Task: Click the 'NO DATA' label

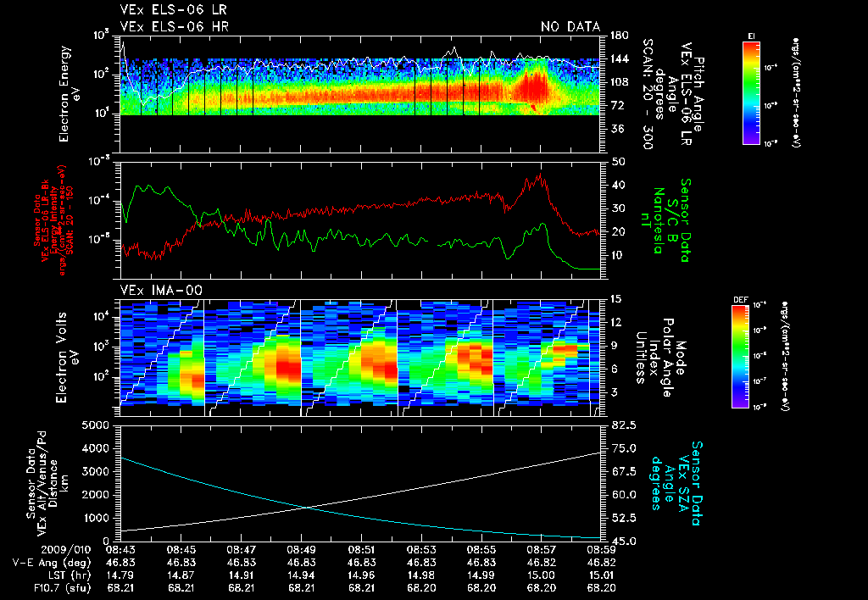Action: tap(570, 26)
